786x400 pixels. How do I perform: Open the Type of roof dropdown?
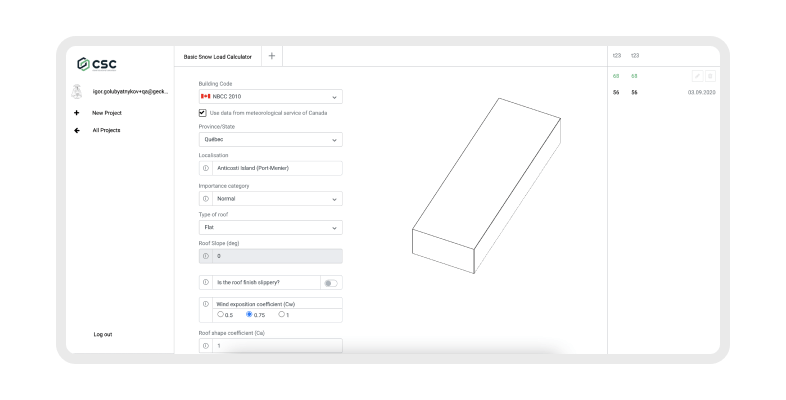270,228
